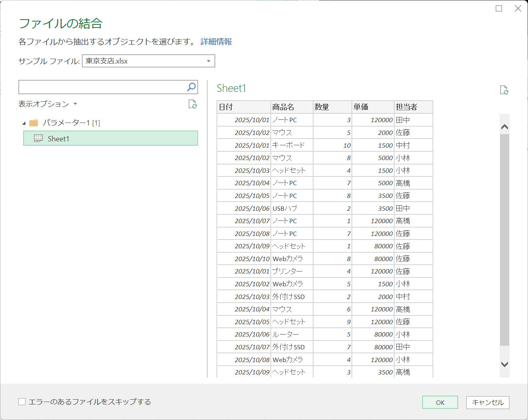
Task: Click the OK button
Action: (440, 402)
